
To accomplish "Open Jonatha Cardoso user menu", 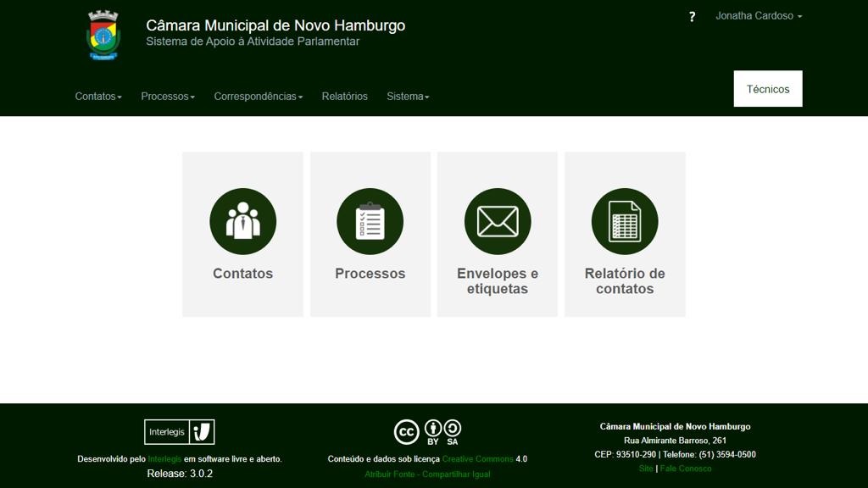I will [758, 16].
